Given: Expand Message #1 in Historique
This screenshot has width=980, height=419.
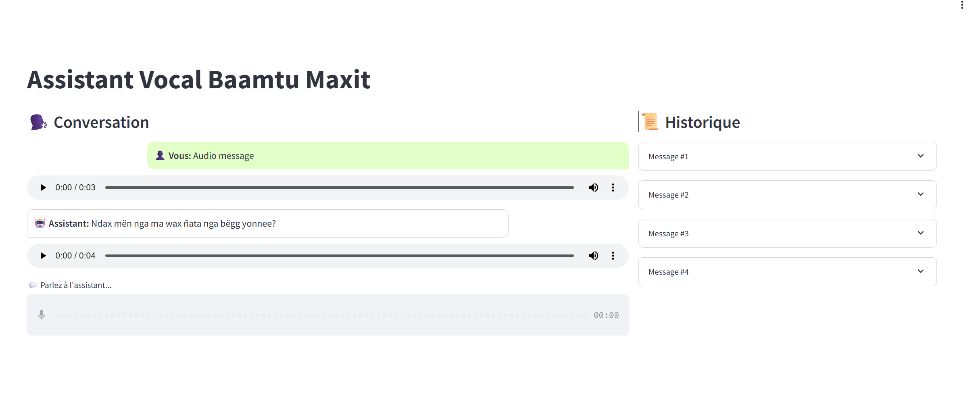Looking at the screenshot, I should [x=787, y=156].
